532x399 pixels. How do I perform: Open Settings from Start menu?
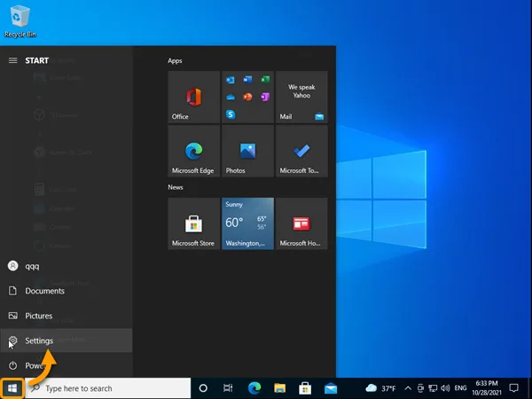66,340
